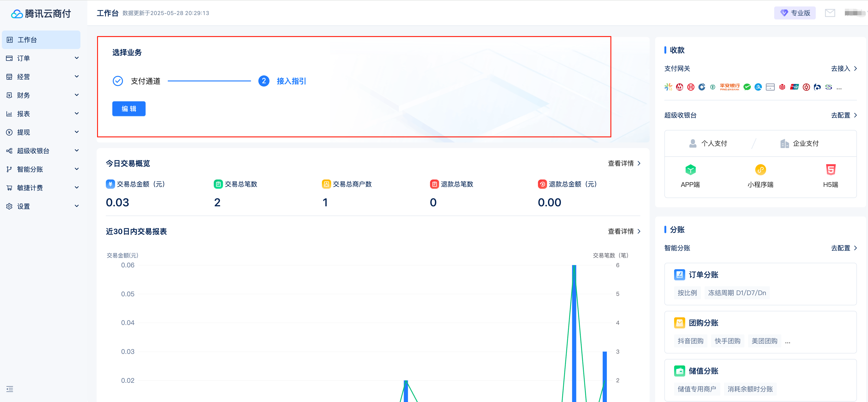Click the tallest blue bar in chart

[574, 333]
